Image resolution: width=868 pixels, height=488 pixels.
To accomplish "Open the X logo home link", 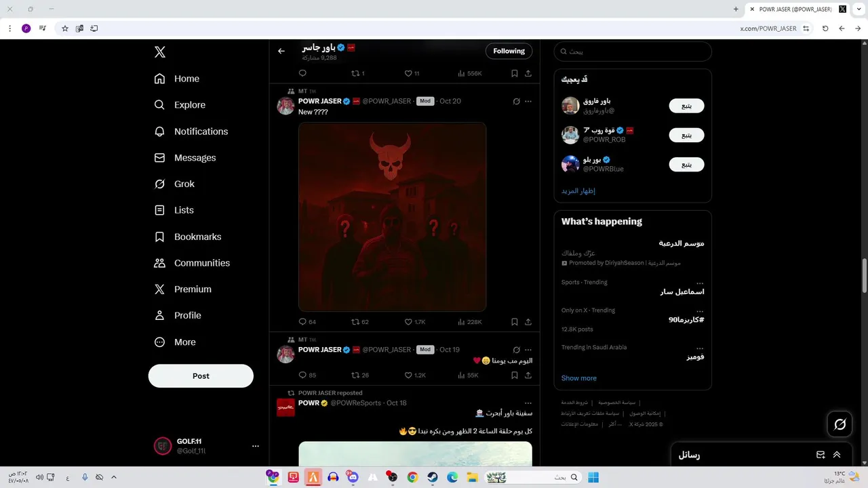I will coord(159,52).
